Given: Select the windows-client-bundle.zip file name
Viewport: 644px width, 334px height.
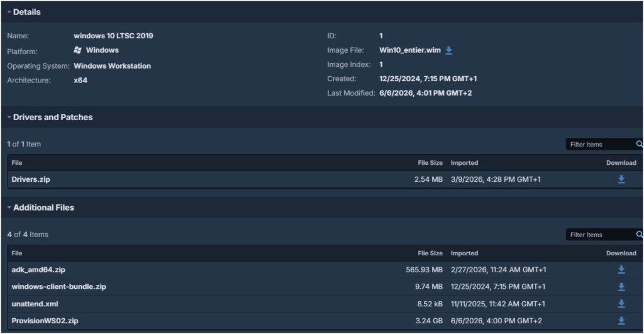Looking at the screenshot, I should coord(58,286).
